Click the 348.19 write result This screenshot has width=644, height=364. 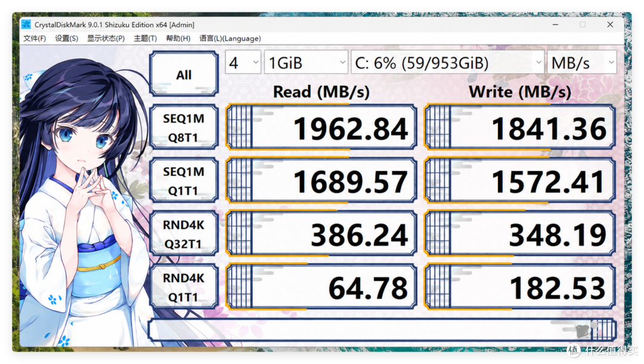[520, 234]
